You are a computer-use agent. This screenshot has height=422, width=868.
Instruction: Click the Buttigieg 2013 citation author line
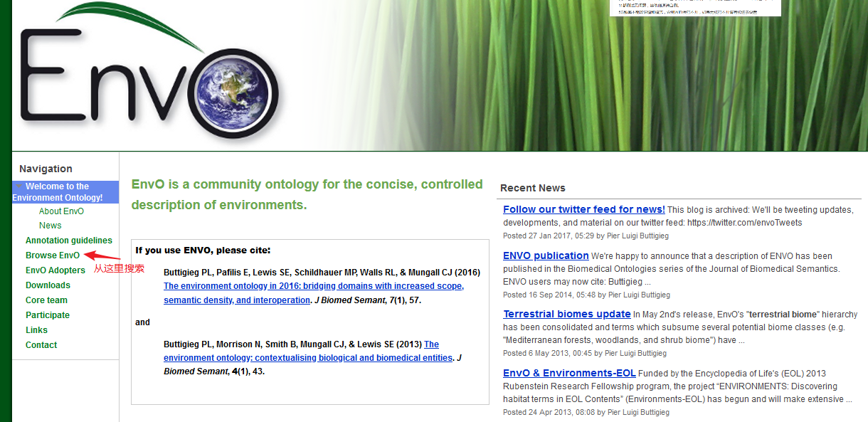(x=293, y=344)
